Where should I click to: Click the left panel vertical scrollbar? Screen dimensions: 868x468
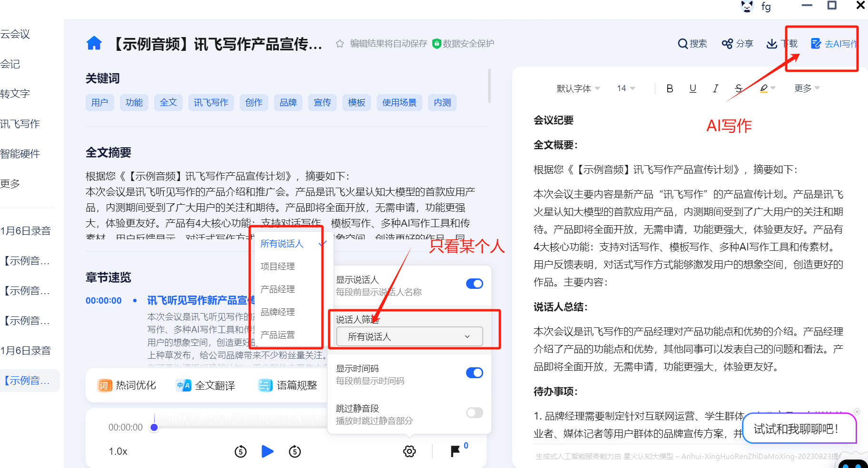[x=489, y=86]
